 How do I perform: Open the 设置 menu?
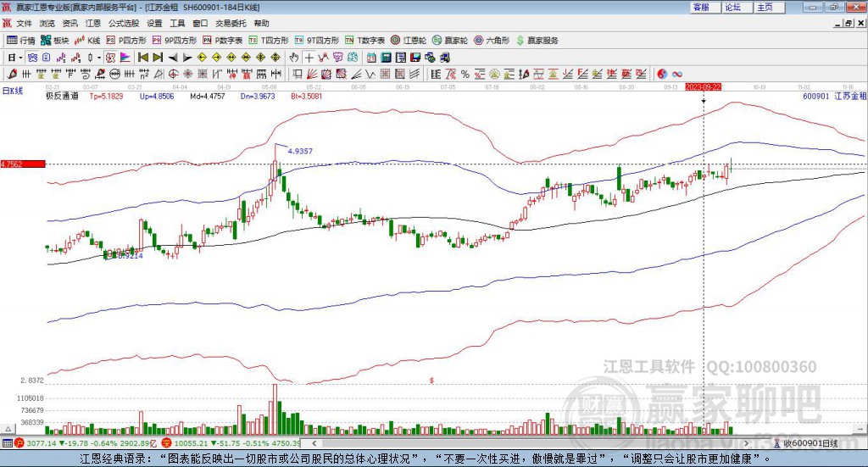pyautogui.click(x=154, y=23)
